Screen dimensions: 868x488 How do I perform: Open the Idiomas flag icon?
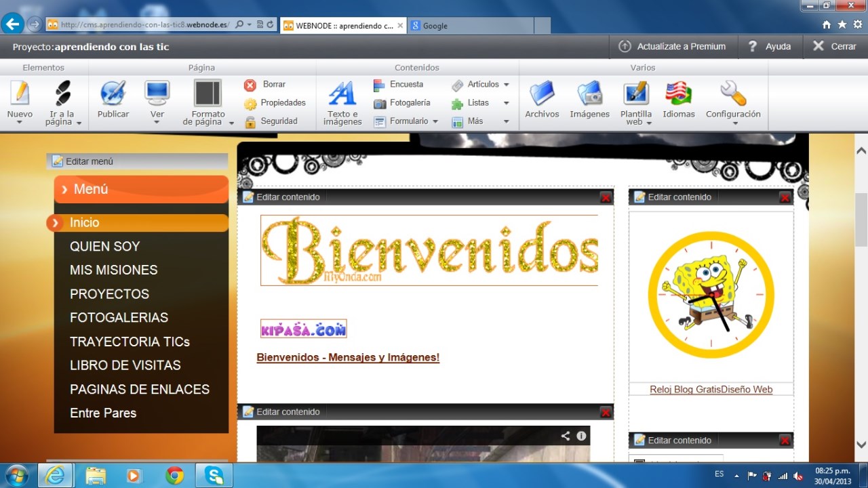pyautogui.click(x=679, y=93)
